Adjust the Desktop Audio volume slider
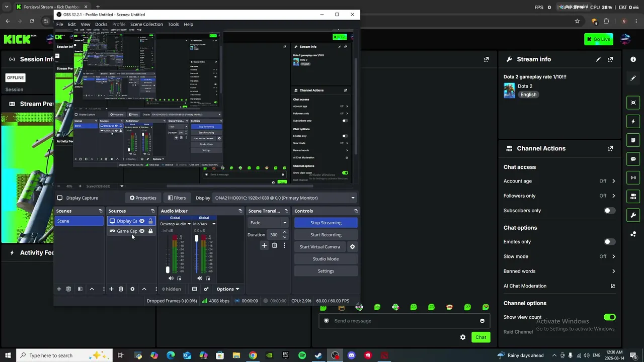 (168, 270)
